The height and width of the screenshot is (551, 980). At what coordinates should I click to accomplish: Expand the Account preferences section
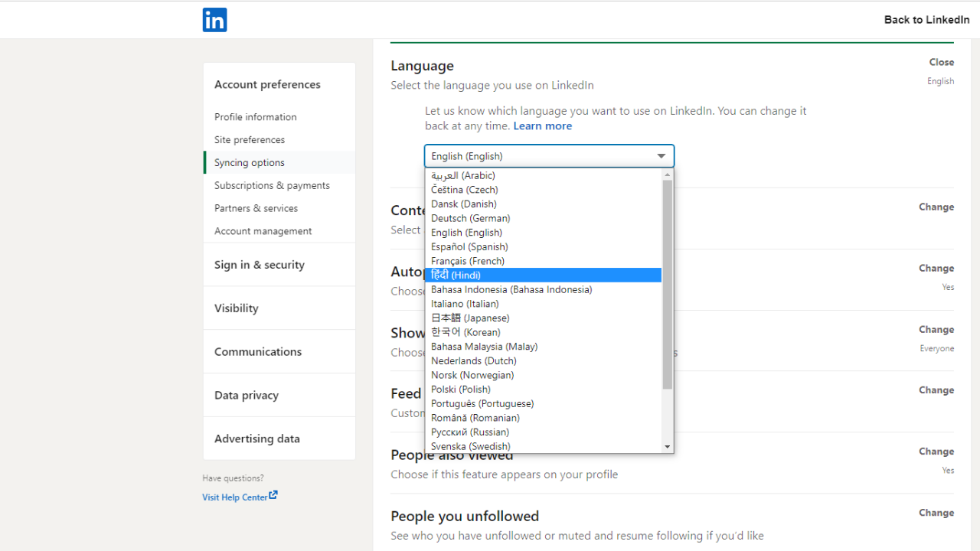point(267,85)
